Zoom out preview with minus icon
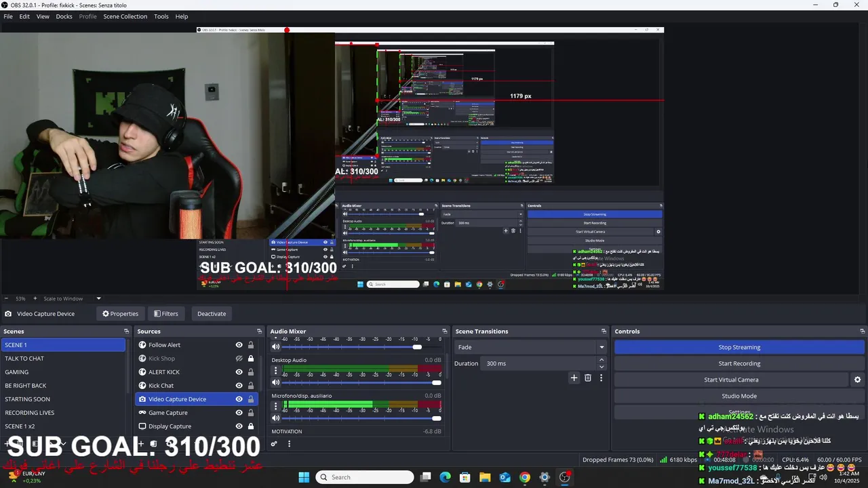This screenshot has height=488, width=868. pyautogui.click(x=6, y=298)
